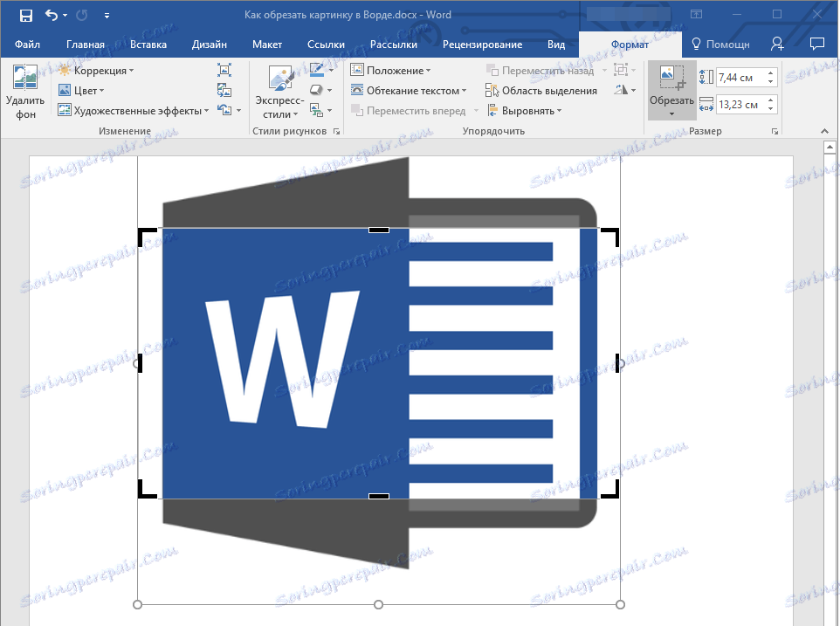Screen dimensions: 840x626
Task: Open Художественные эффекты dropdown
Action: pos(133,111)
